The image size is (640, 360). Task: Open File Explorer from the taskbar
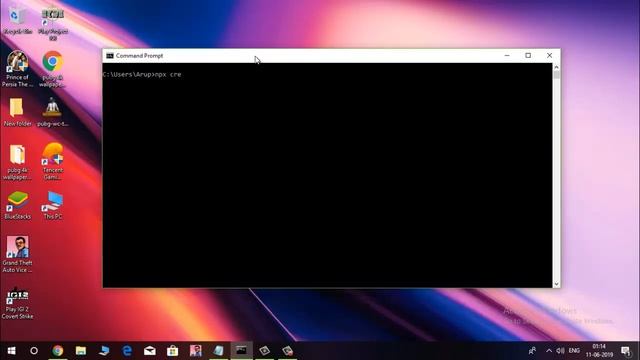81,351
